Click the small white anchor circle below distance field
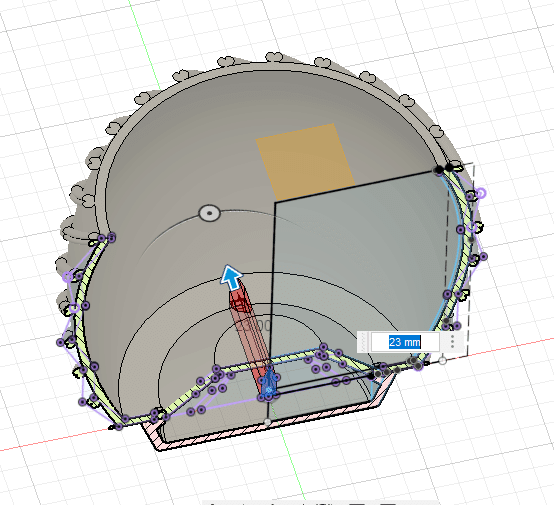Viewport: 554px width, 505px height. pyautogui.click(x=442, y=360)
